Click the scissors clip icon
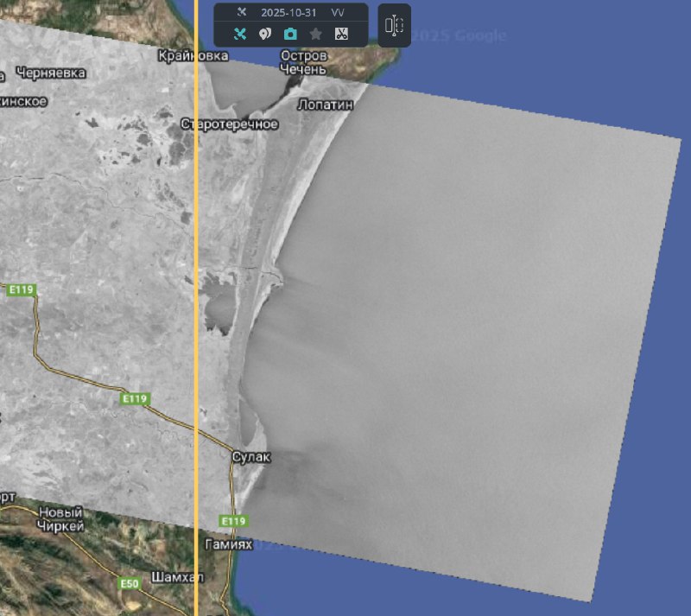691x616 pixels. tap(341, 34)
